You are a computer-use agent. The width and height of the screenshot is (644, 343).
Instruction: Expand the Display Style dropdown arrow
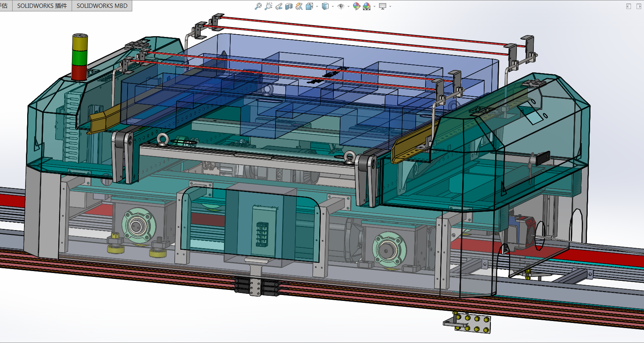tap(333, 6)
